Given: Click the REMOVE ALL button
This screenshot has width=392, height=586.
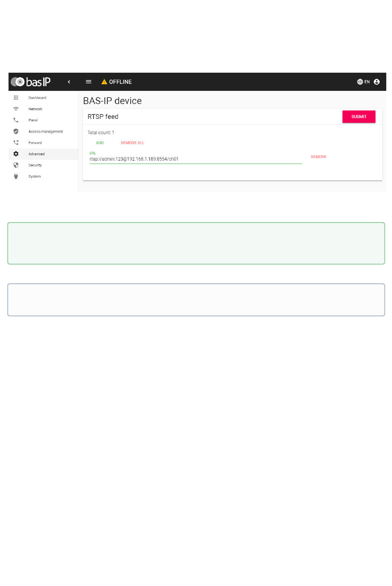Looking at the screenshot, I should point(132,143).
